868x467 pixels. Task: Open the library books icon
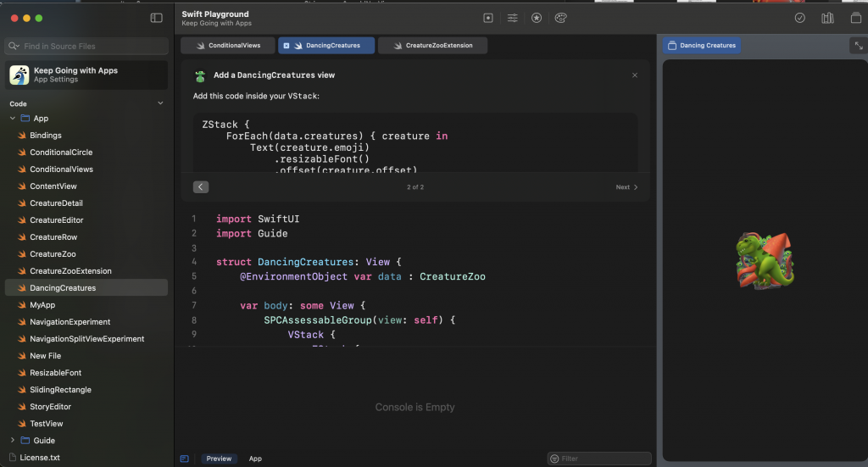827,18
